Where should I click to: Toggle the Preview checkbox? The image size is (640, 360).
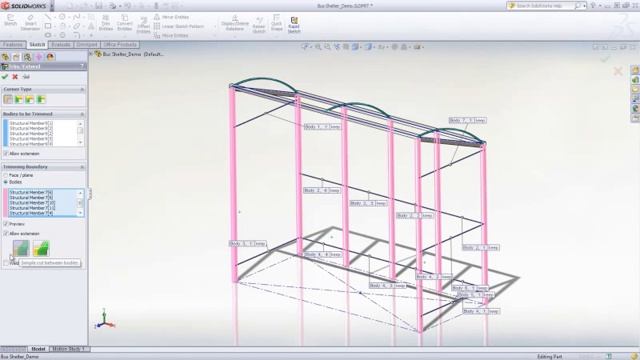click(x=6, y=224)
